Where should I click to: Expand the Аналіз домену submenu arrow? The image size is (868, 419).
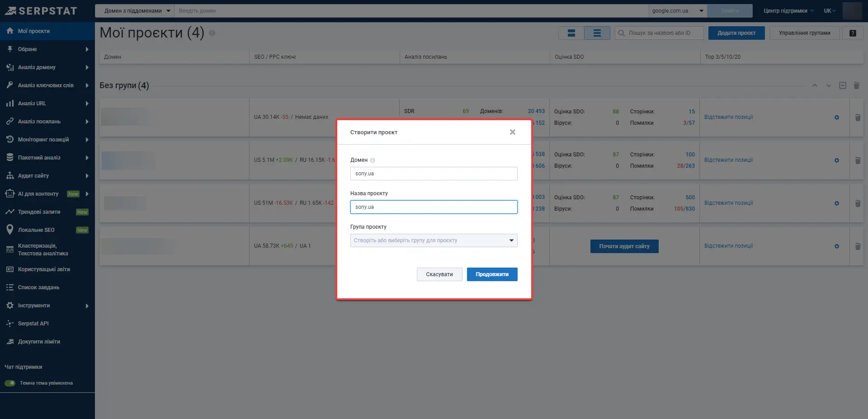(87, 67)
